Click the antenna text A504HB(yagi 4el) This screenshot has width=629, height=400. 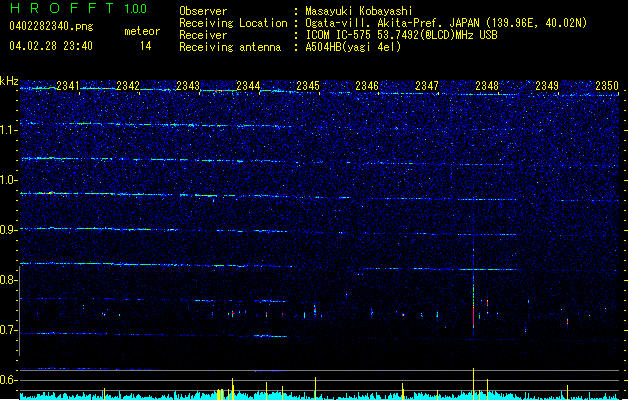[x=353, y=47]
